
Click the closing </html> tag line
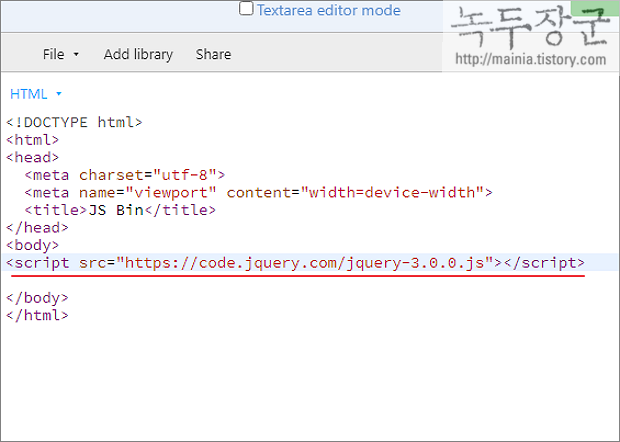tap(37, 315)
